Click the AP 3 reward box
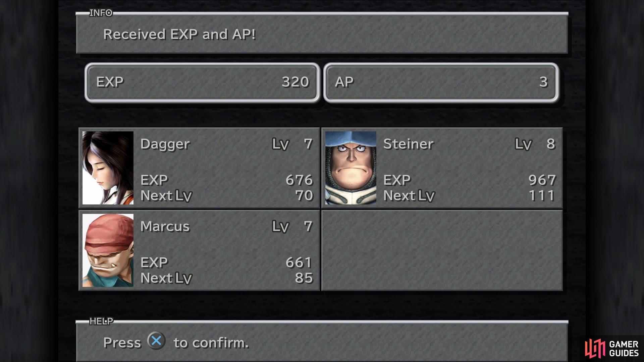The height and width of the screenshot is (362, 644). click(441, 82)
